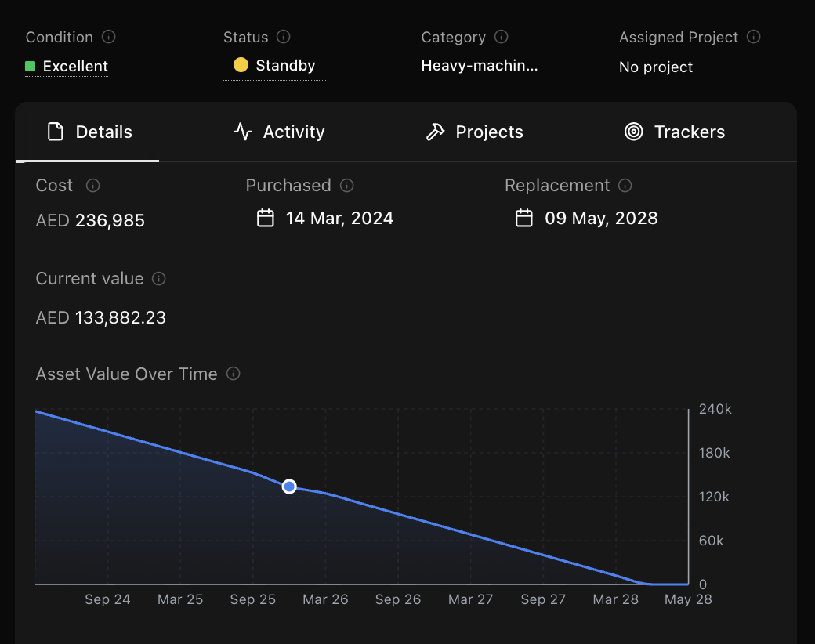This screenshot has width=815, height=644.
Task: Click the info icon next to Purchased
Action: click(347, 186)
